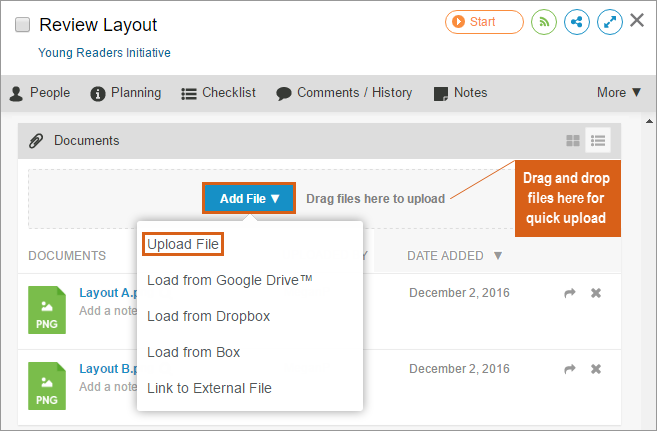Screen dimensions: 657x431
Task: Expand the More menu
Action: coord(619,92)
